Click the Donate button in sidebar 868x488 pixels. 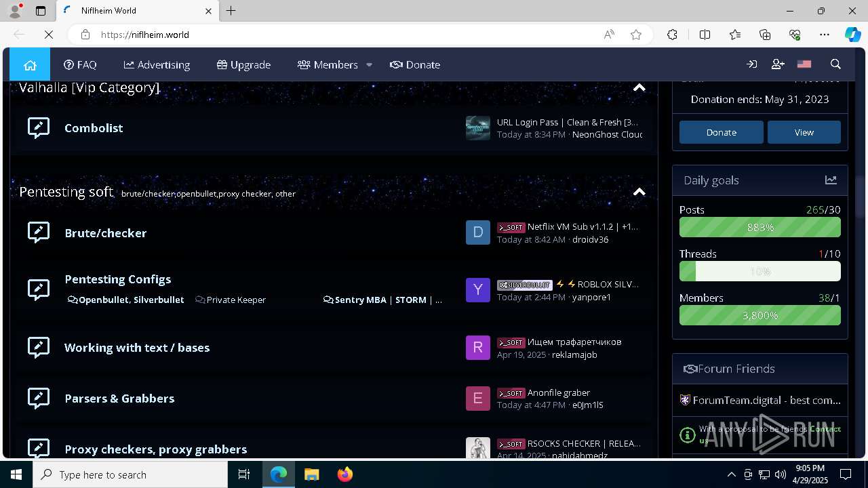point(721,132)
